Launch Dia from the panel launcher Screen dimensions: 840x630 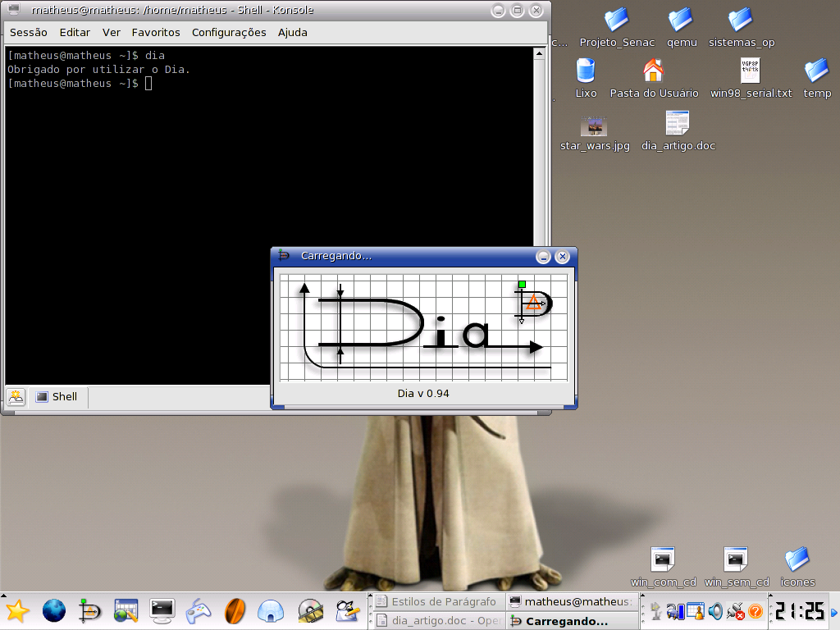pyautogui.click(x=89, y=611)
